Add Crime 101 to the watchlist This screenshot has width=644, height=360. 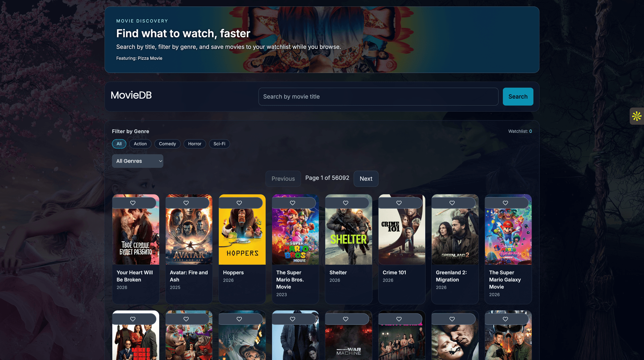tap(399, 203)
